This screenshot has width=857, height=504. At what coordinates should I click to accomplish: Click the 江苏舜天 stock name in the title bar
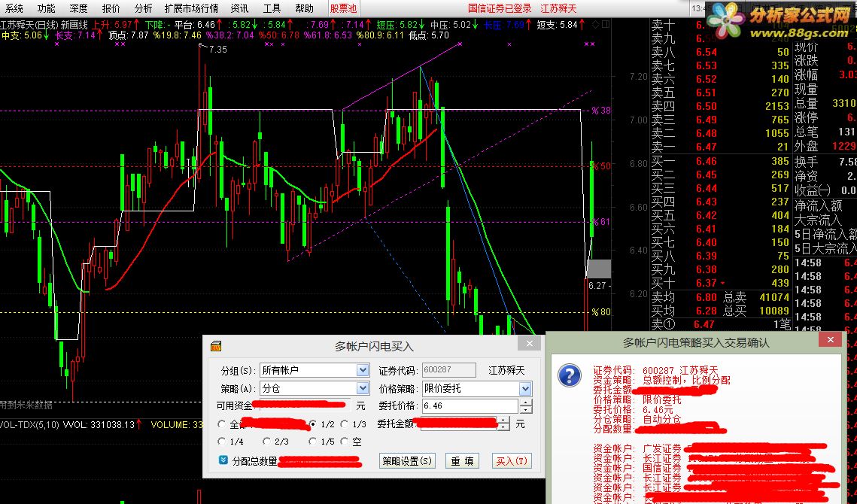point(558,8)
